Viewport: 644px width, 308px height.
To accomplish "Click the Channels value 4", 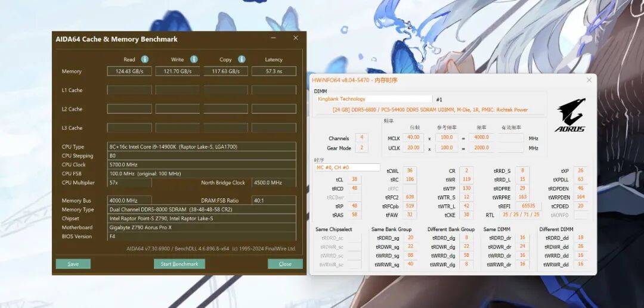I will 361,138.
